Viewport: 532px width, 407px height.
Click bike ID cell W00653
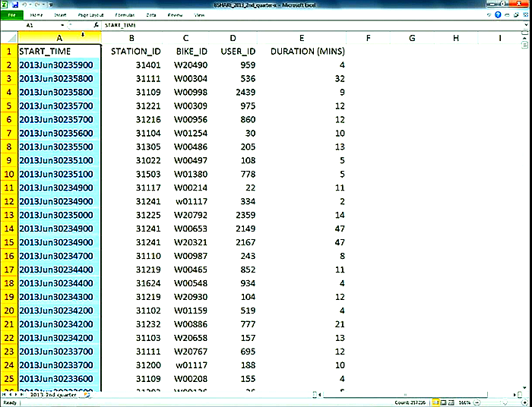coord(185,229)
